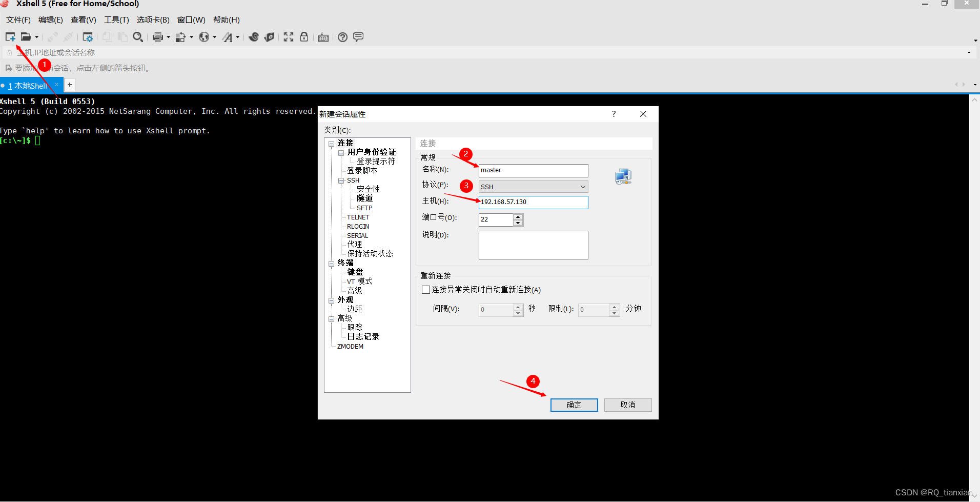Decrease port number with the down spinner
Image resolution: width=980 pixels, height=502 pixels.
tap(518, 223)
